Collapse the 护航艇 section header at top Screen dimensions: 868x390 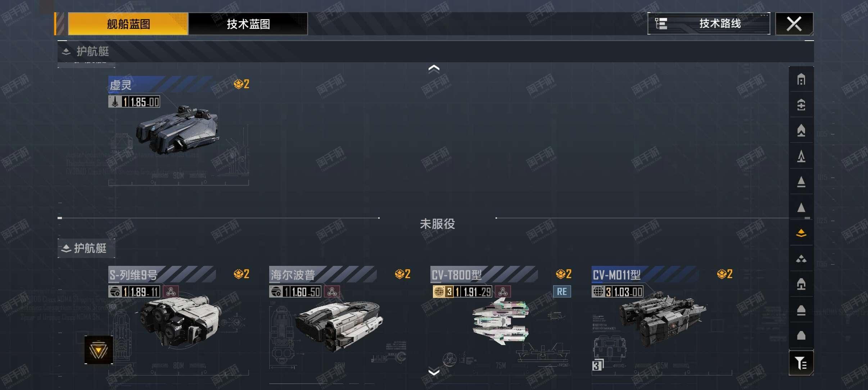coord(86,51)
